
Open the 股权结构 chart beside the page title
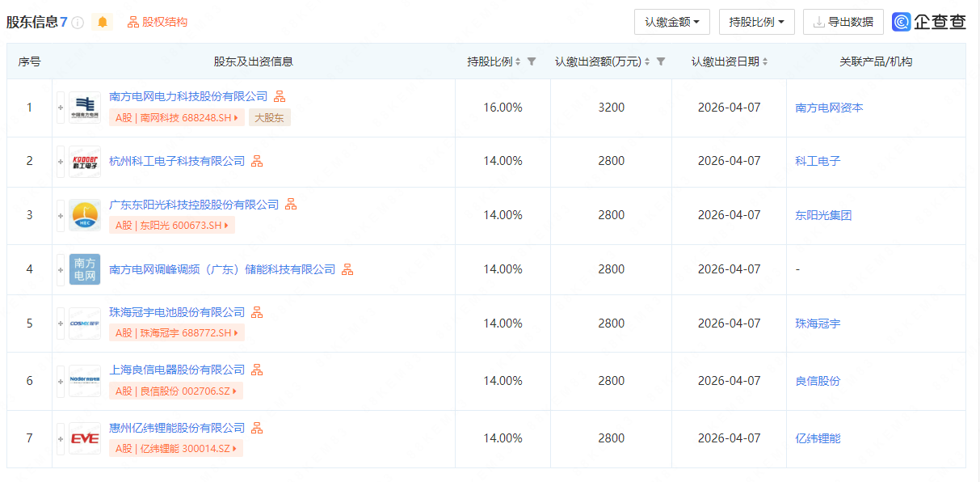coord(156,22)
